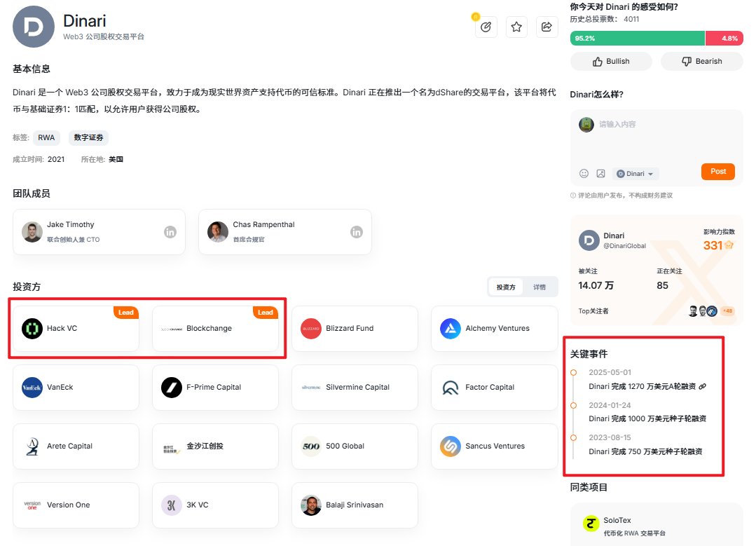Click Jake Timothy's profile photo
This screenshot has height=546, width=756.
[32, 232]
